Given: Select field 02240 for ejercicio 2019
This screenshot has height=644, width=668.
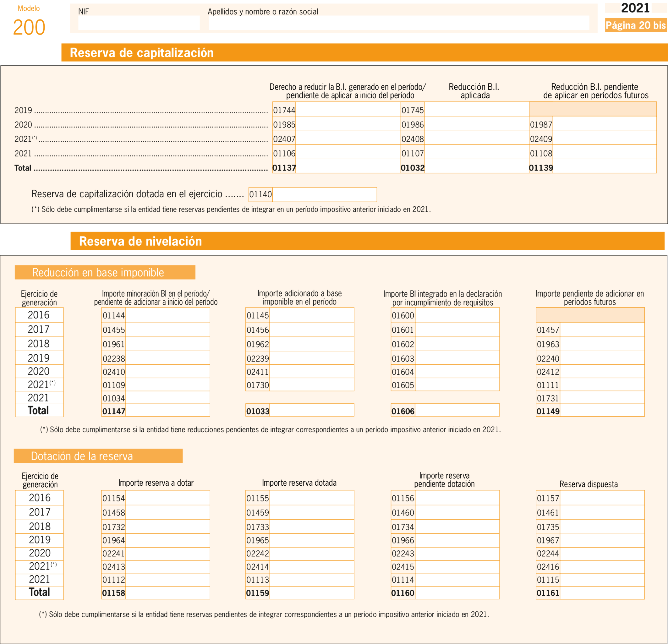Looking at the screenshot, I should [x=602, y=358].
